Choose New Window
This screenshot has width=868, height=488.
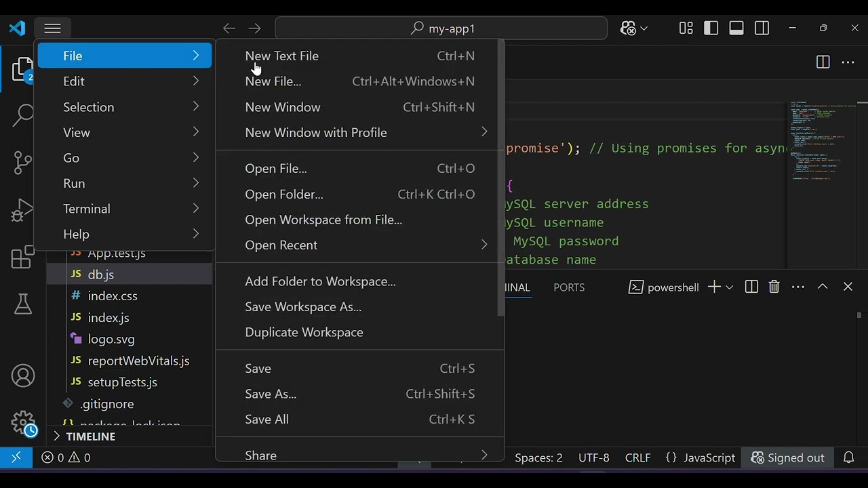click(359, 107)
